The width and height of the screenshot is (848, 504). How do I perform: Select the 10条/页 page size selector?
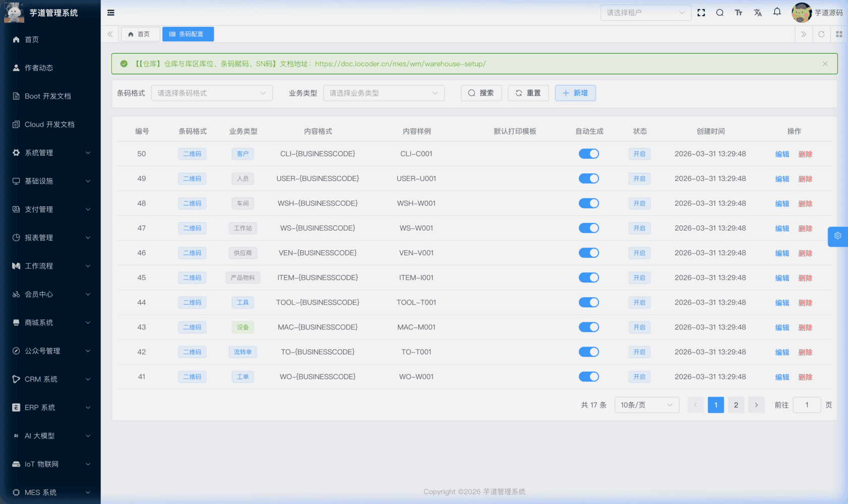click(x=647, y=405)
